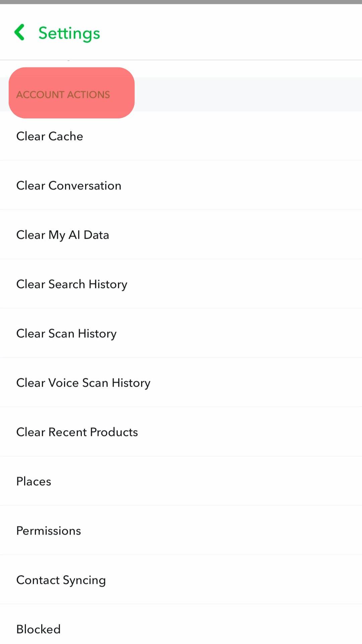The image size is (362, 644).
Task: Tap the ACCOUNT ACTIONS section header
Action: point(63,95)
